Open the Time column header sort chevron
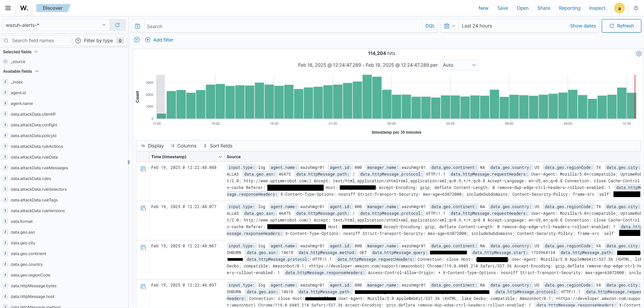 (220, 157)
